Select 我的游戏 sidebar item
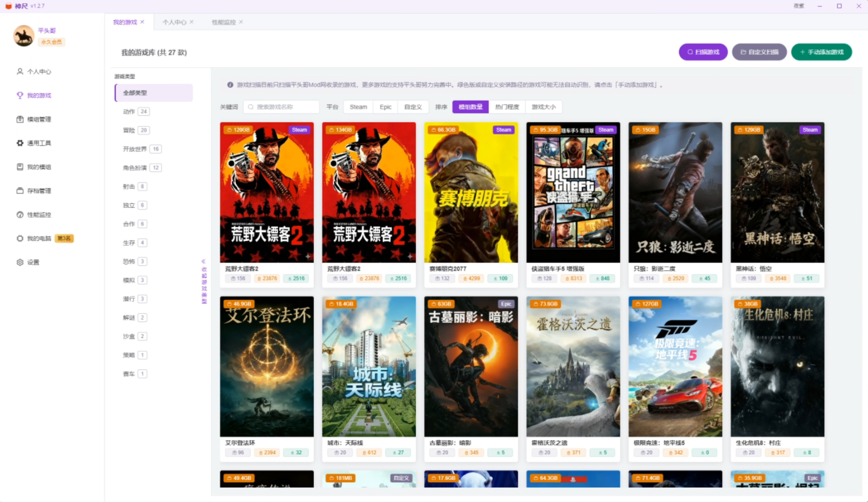Screen dimensions: 868x502 pos(34,95)
